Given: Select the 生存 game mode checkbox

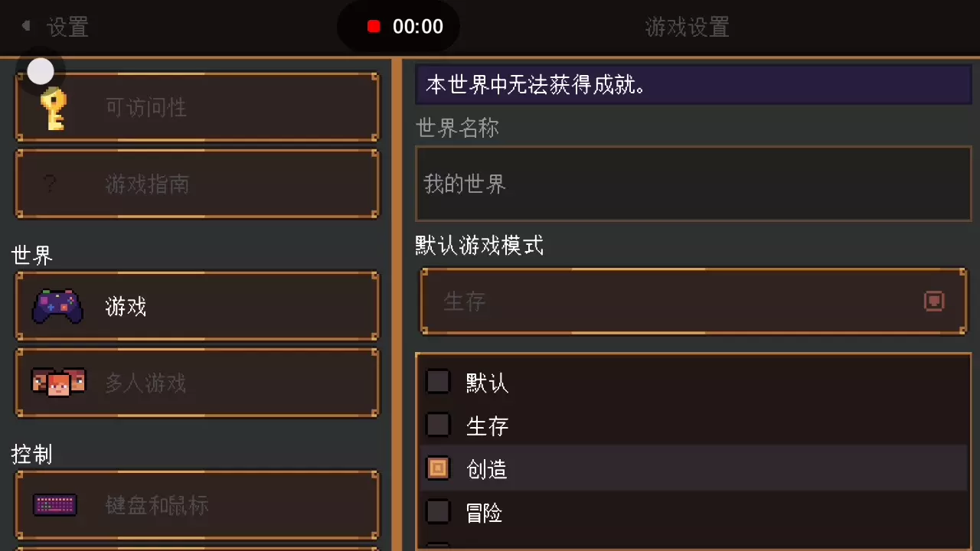Looking at the screenshot, I should (438, 425).
